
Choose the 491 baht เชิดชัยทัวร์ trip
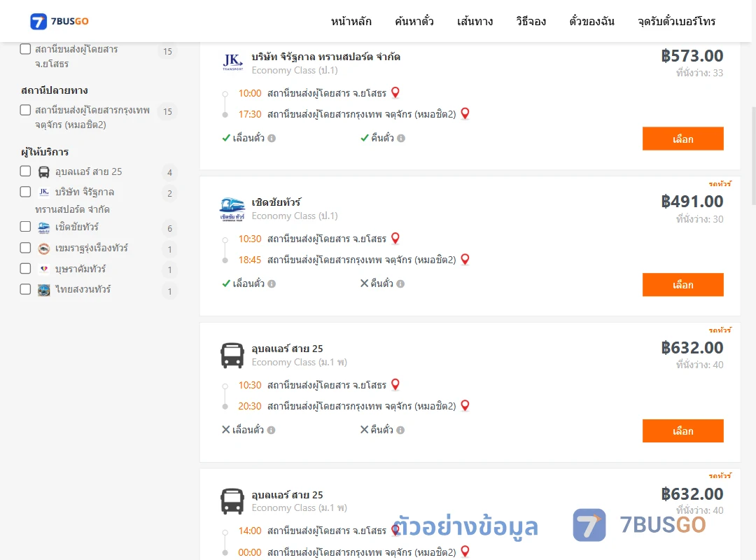[x=682, y=285]
